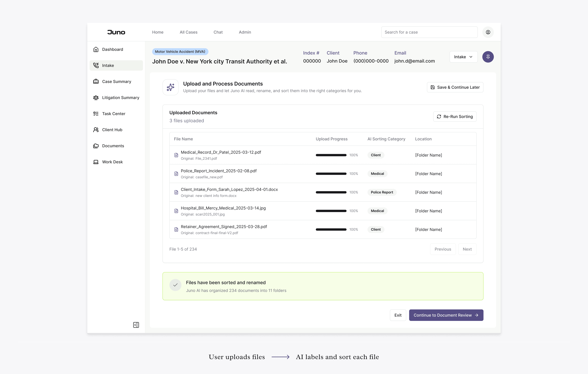The image size is (588, 374).
Task: Go to Task Center in sidebar
Action: 114,114
